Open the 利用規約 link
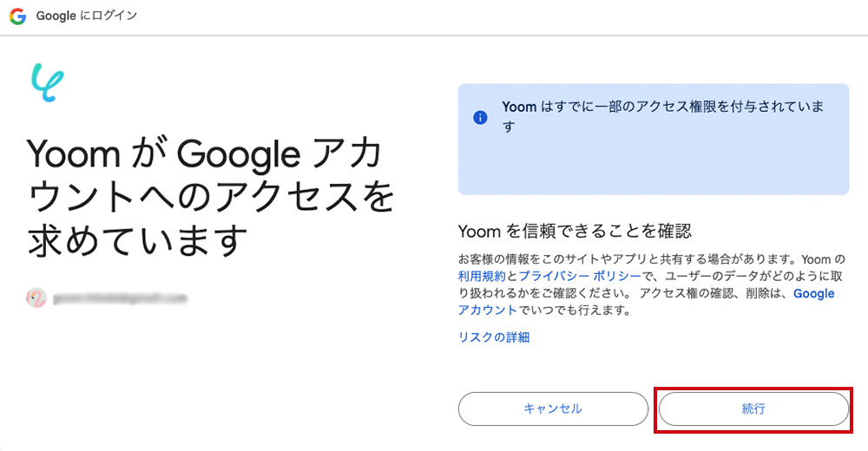This screenshot has width=868, height=451. click(x=482, y=276)
